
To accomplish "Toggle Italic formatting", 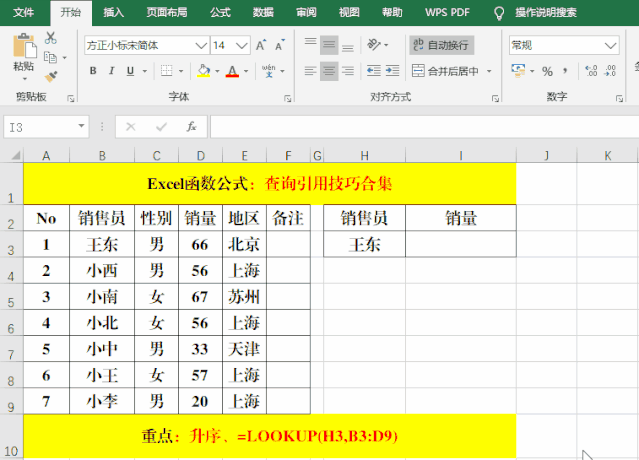I will pyautogui.click(x=112, y=71).
